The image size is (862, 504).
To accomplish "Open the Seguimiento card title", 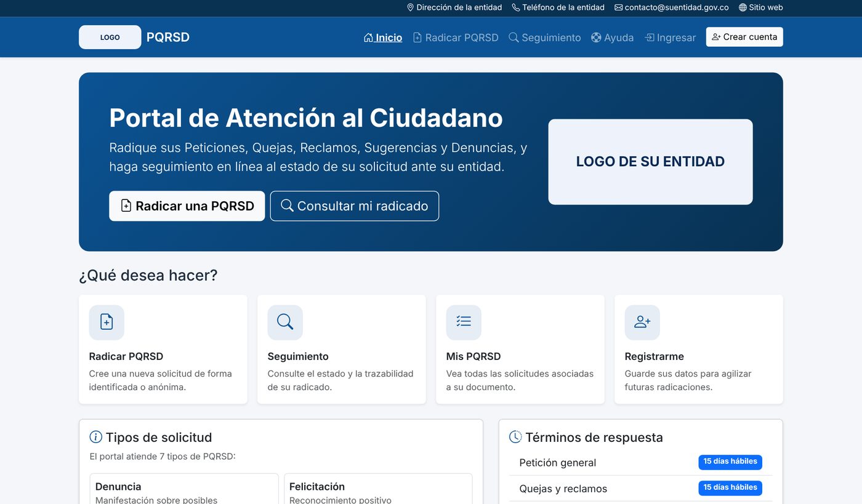I will [298, 356].
